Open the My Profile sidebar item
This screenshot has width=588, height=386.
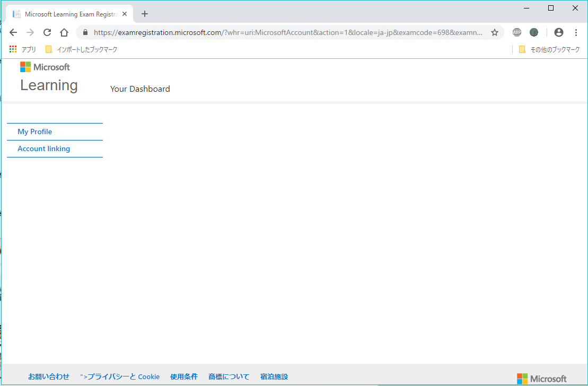point(55,131)
